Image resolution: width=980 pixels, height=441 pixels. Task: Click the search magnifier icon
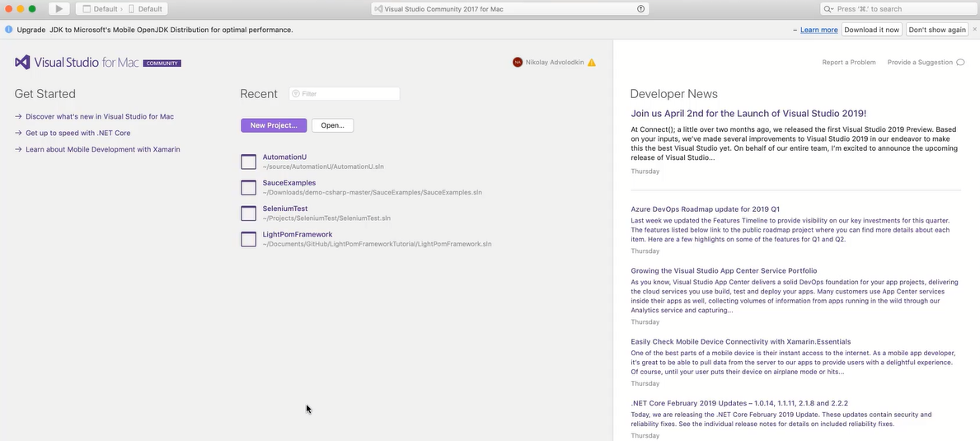tap(828, 9)
